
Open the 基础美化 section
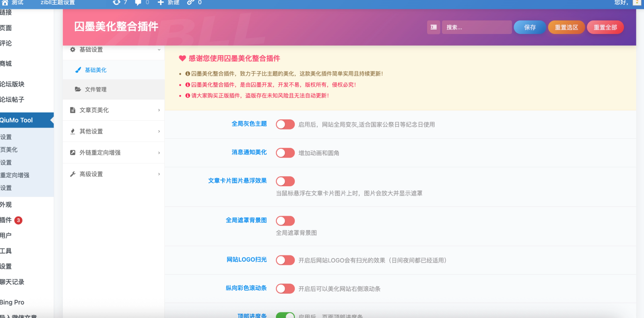(114, 70)
